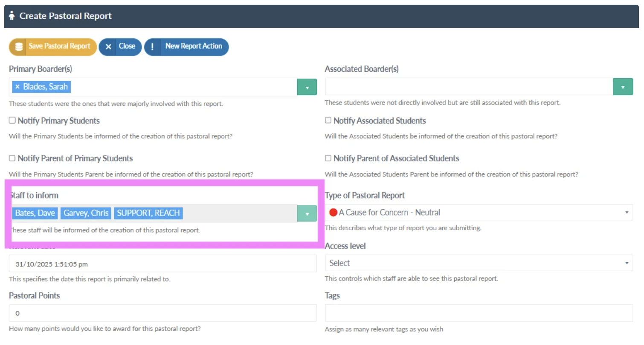
Task: Check Notify Associated Students
Action: pyautogui.click(x=328, y=120)
